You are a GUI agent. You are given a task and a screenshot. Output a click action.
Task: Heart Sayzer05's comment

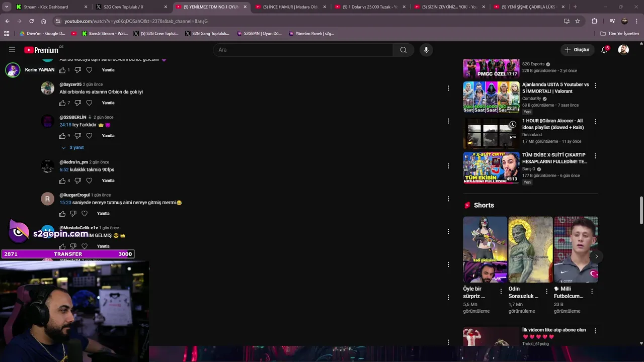click(x=89, y=103)
